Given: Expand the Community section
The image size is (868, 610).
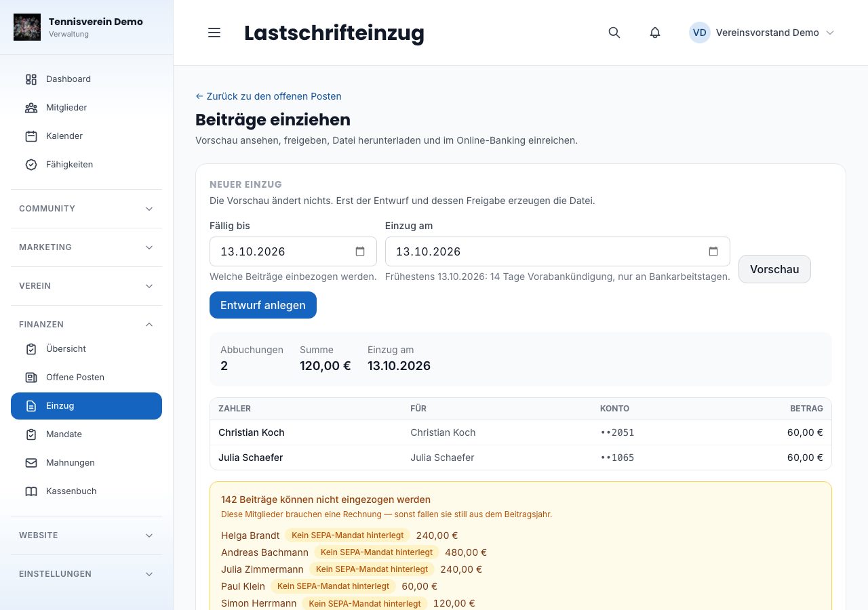Looking at the screenshot, I should pos(86,209).
